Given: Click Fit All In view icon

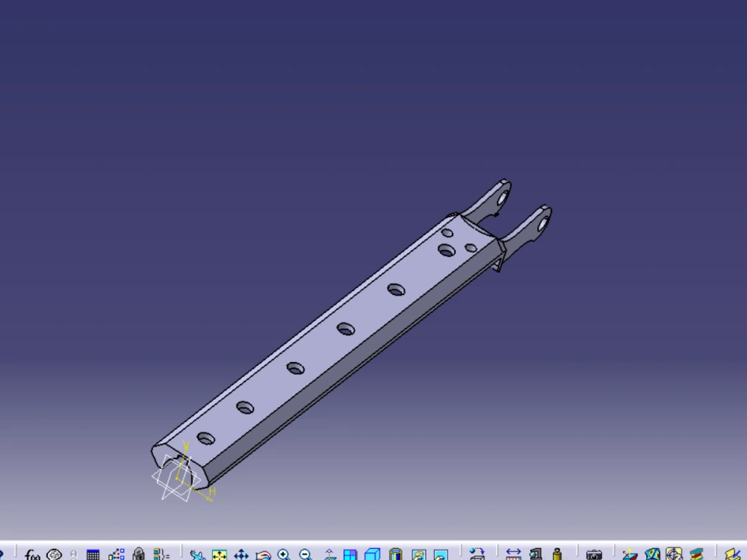Looking at the screenshot, I should pyautogui.click(x=219, y=555).
